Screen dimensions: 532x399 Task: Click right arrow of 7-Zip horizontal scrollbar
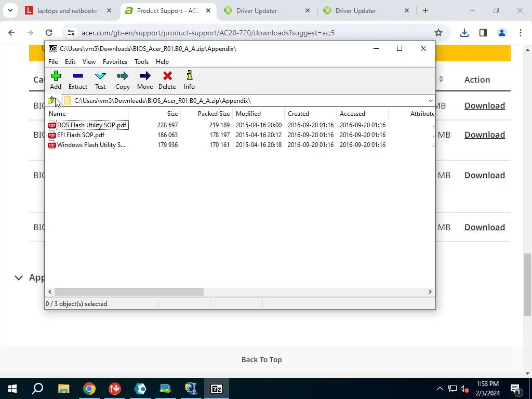coord(430,292)
